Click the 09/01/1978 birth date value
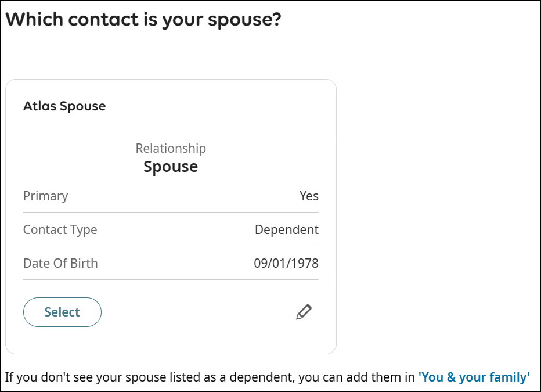The image size is (541, 392). pos(286,263)
